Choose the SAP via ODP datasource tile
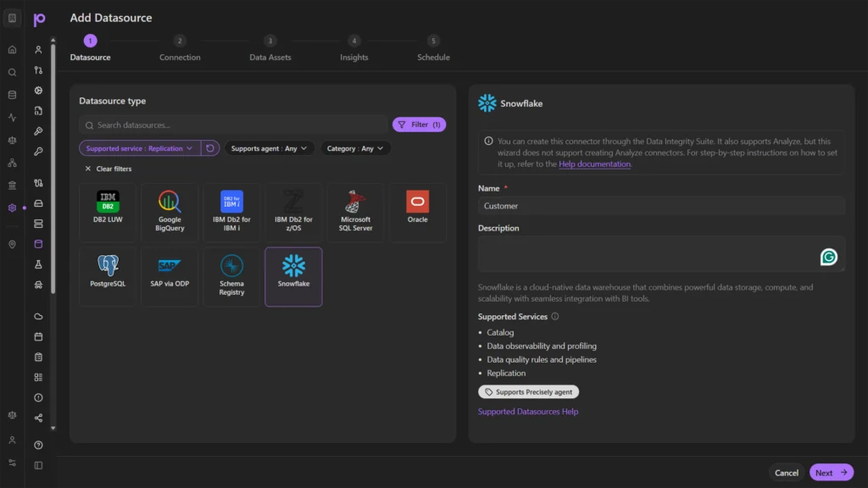The width and height of the screenshot is (868, 488). [170, 277]
